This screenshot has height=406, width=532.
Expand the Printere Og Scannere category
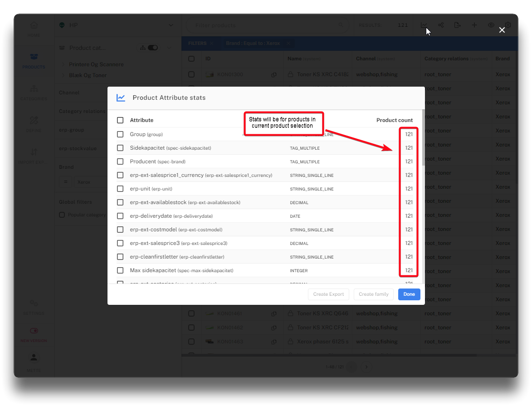point(63,64)
